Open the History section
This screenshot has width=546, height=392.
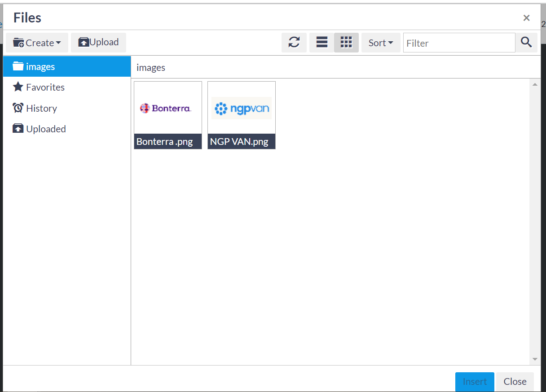(40, 108)
